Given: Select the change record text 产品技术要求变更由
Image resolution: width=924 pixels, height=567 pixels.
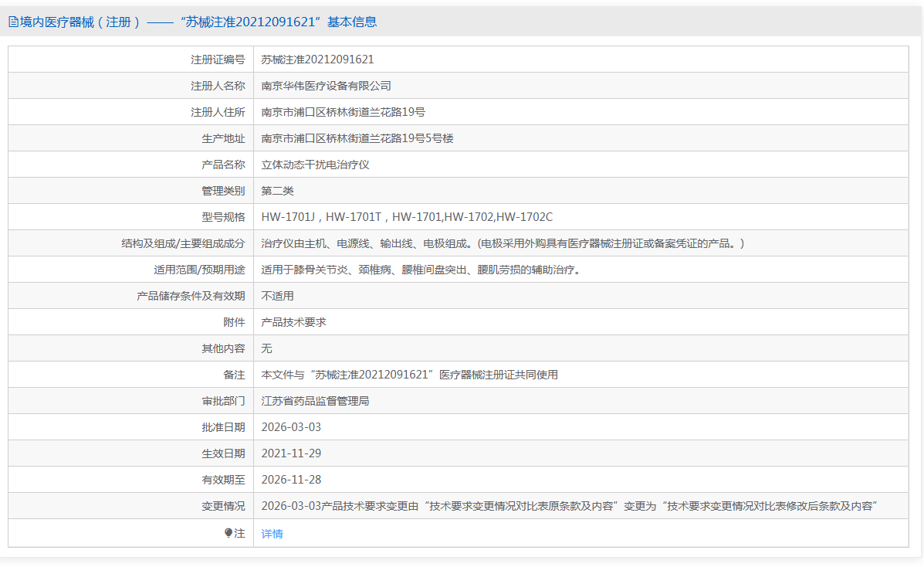Looking at the screenshot, I should (570, 506).
